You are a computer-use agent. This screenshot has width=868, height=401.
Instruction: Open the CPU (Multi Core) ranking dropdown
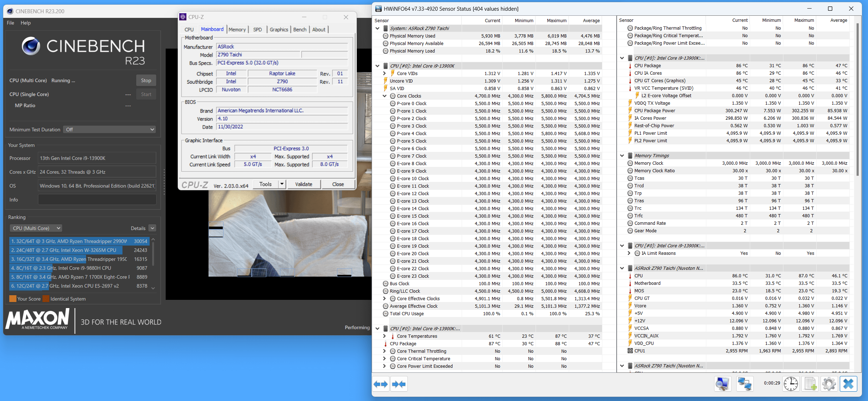(x=36, y=228)
